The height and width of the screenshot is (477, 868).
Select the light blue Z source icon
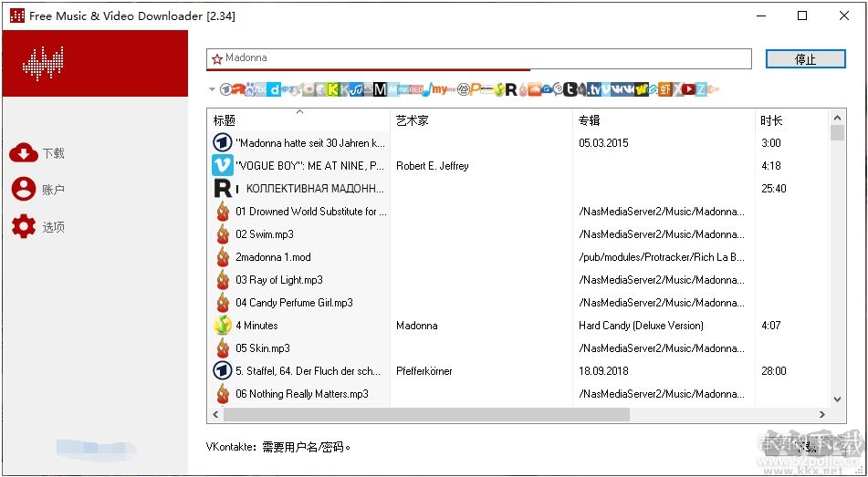(701, 89)
